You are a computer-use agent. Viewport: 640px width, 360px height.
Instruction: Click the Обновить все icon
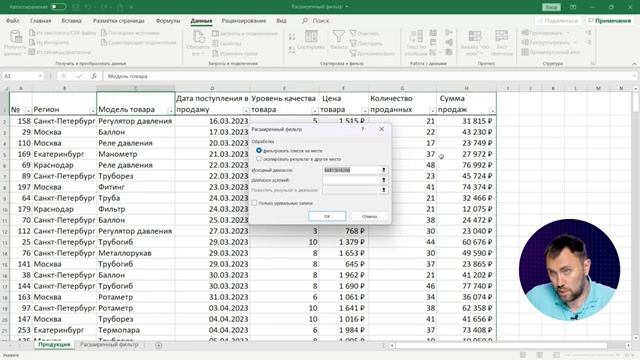coord(199,37)
